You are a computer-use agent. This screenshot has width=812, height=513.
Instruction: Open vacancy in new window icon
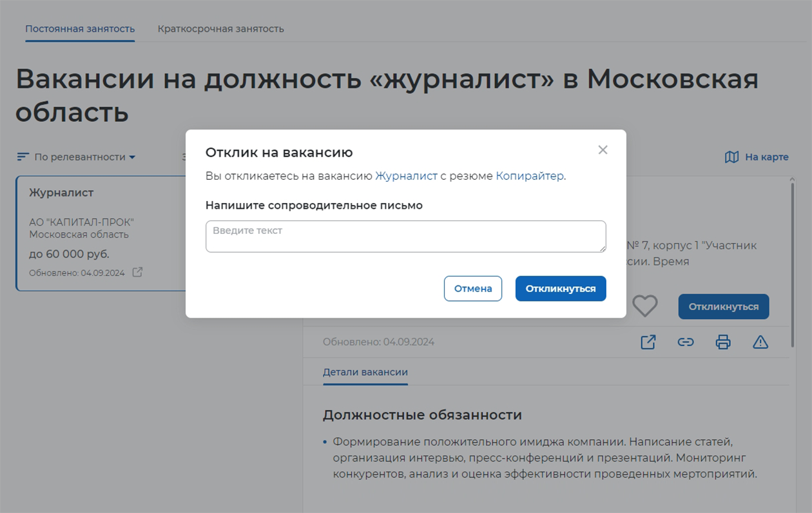point(648,342)
